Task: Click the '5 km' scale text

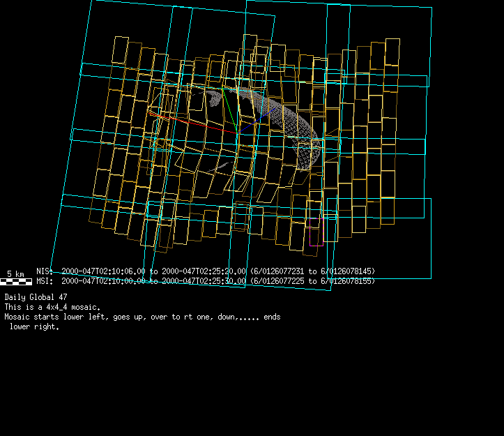Action: [x=15, y=273]
